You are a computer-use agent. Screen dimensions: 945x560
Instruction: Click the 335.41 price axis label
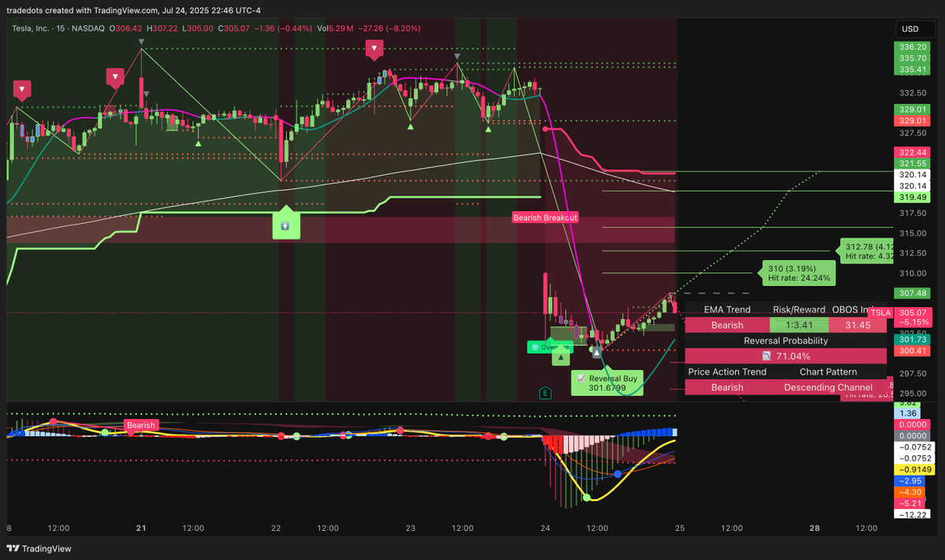(x=913, y=70)
